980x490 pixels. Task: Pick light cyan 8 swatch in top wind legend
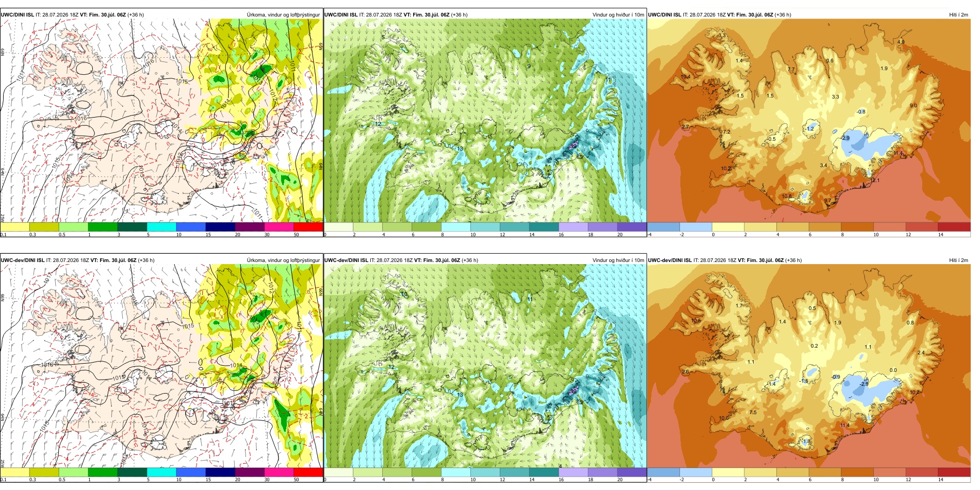coord(456,227)
